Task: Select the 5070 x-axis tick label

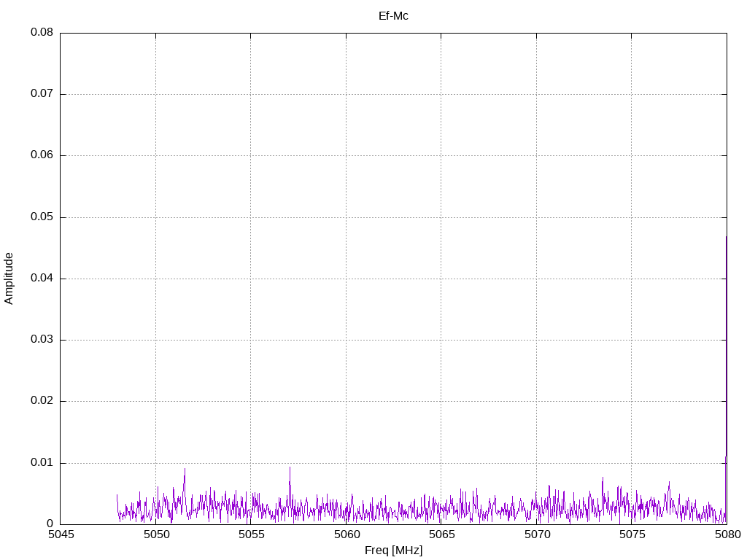Action: coord(536,536)
